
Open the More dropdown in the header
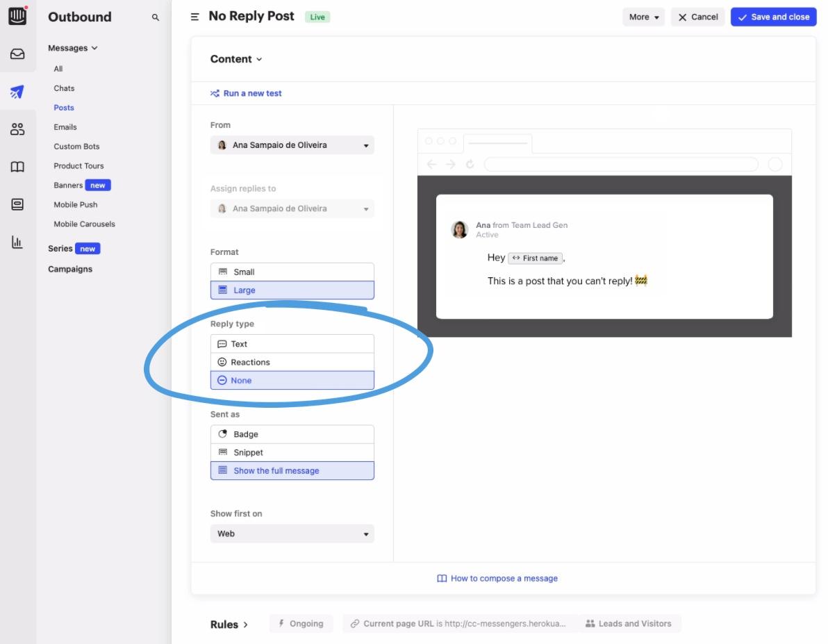click(x=643, y=17)
